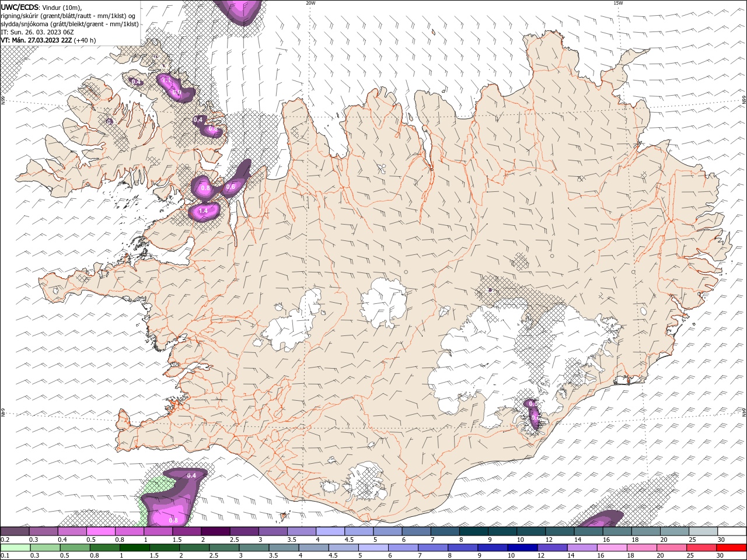Click the white 30 mm snow-scale swatch
The width and height of the screenshot is (747, 560).
pos(732,531)
